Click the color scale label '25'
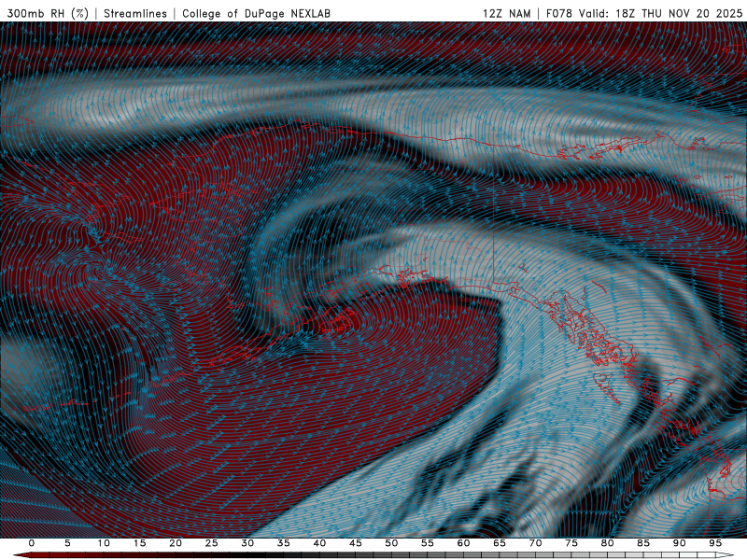 (212, 543)
